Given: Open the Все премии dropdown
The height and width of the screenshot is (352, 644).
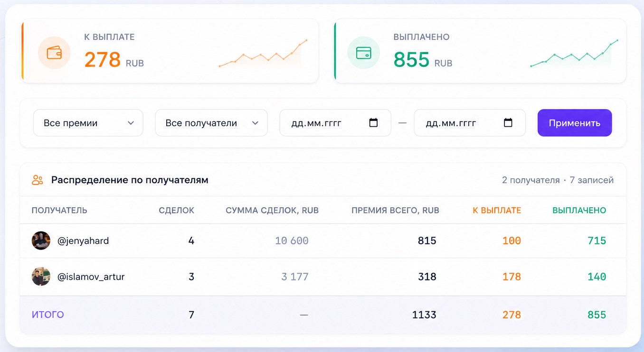Looking at the screenshot, I should [88, 123].
